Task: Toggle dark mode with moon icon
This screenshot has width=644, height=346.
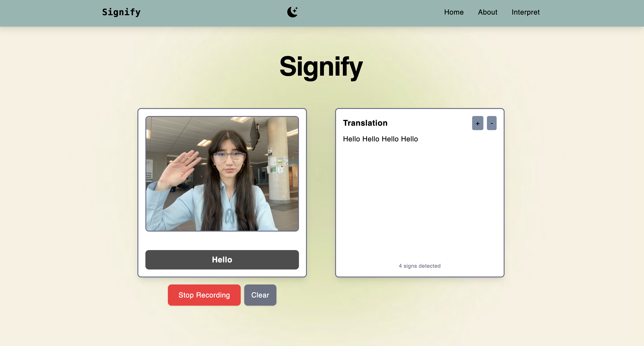Action: click(x=292, y=12)
